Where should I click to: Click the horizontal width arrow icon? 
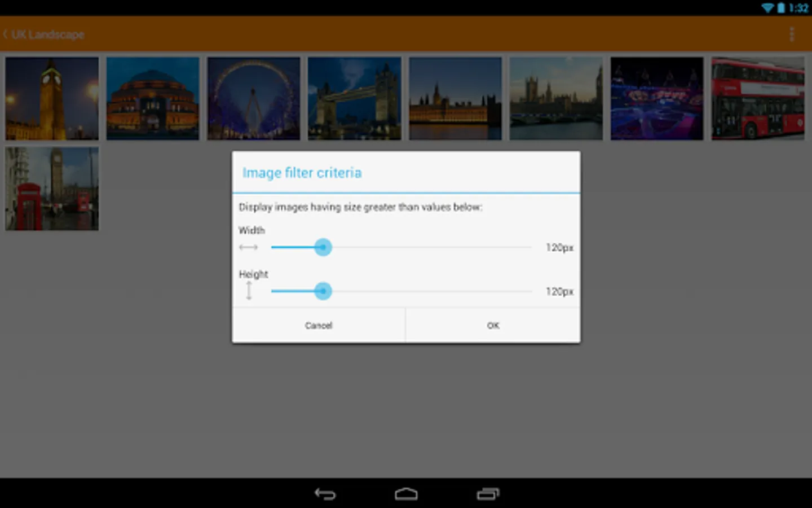pos(248,247)
